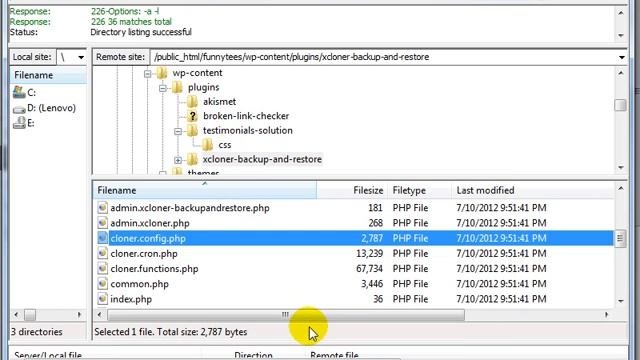Select admin.xcloner-backupandrestore.php file name
This screenshot has height=360, width=640.
point(190,208)
